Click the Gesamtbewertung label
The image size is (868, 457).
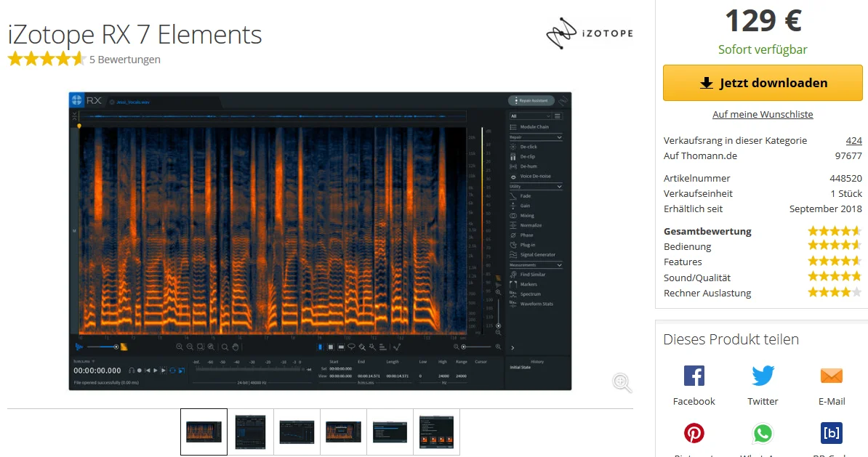[707, 231]
